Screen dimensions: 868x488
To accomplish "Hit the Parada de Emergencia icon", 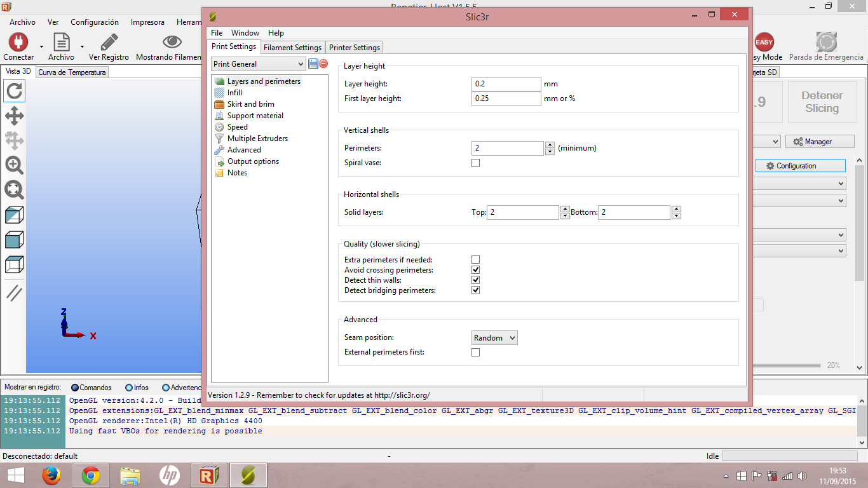I will coord(826,42).
